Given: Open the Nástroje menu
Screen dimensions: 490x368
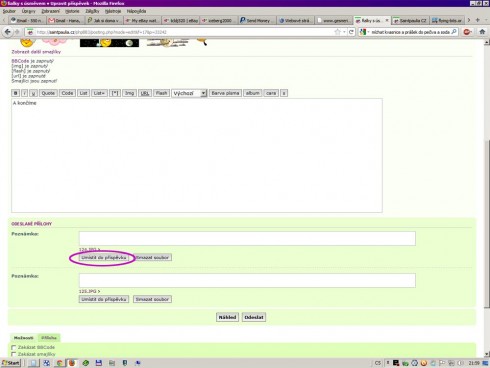Looking at the screenshot, I should click(113, 11).
